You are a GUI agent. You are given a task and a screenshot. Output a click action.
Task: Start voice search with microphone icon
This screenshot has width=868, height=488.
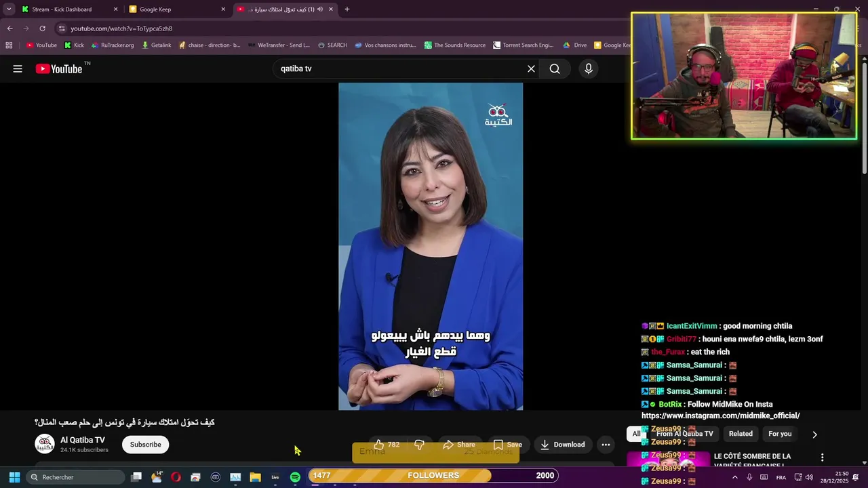[x=589, y=68]
